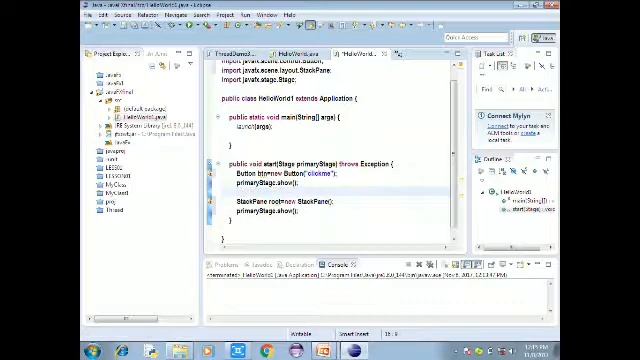The width and height of the screenshot is (640, 360).
Task: Toggle Scroll Lock in Console toolbar
Action: click(x=455, y=264)
